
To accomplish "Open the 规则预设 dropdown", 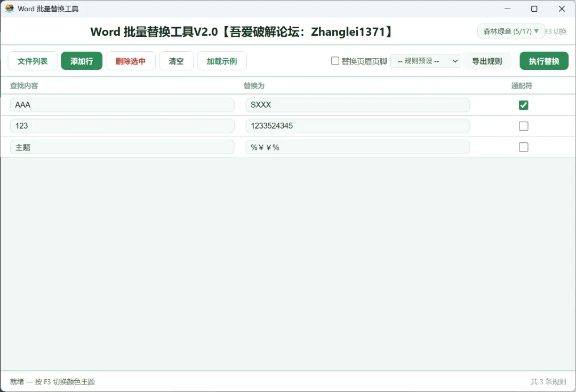I will tap(426, 61).
